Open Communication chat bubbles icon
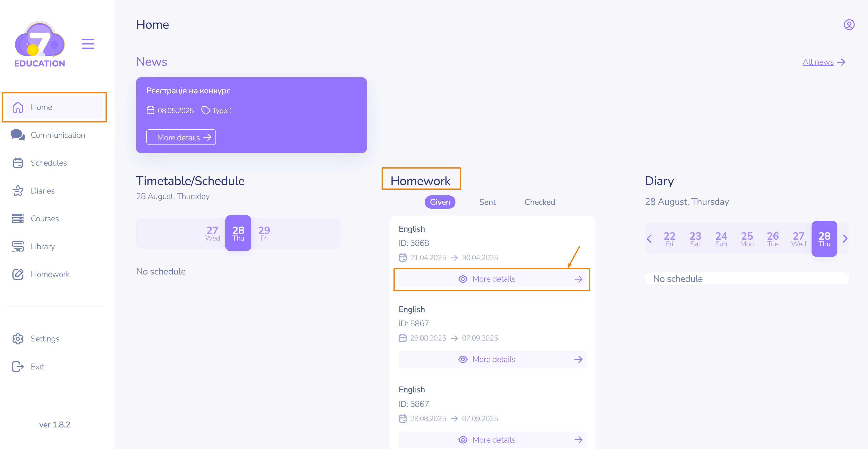 point(17,135)
